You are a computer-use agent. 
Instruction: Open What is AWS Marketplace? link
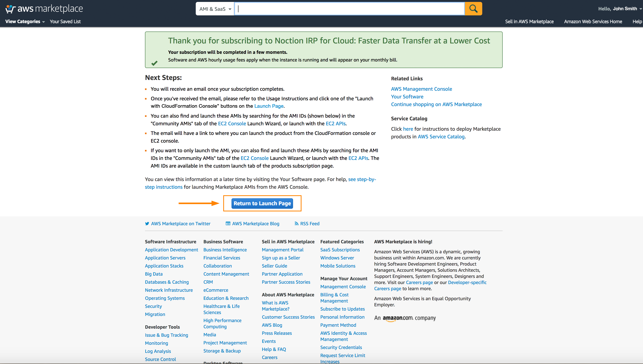[276, 306]
